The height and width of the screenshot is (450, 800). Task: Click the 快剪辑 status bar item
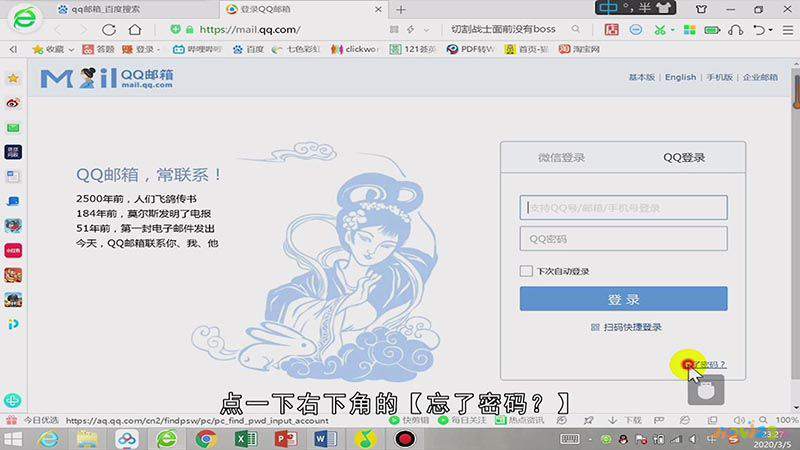[409, 420]
